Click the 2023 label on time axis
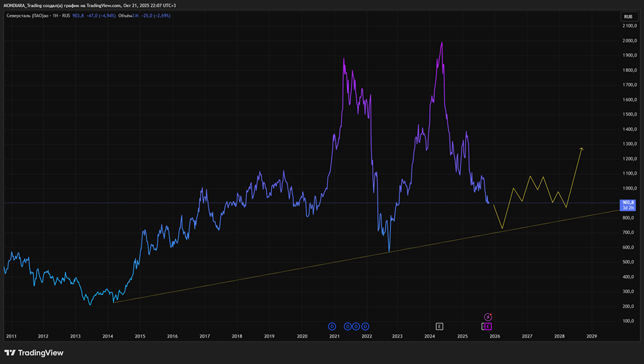Viewport: 644px width, 364px height. click(x=397, y=336)
